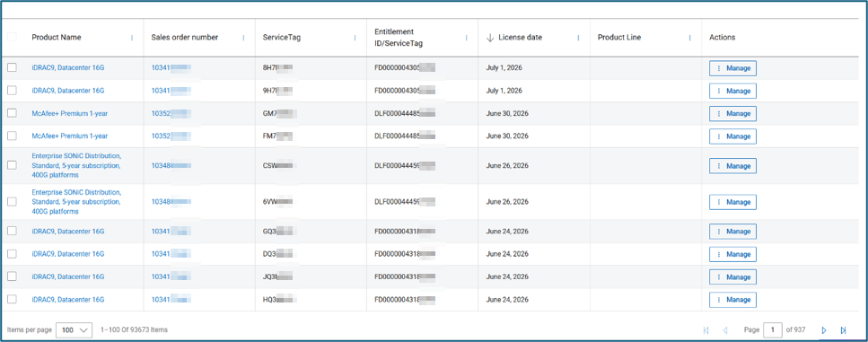The width and height of the screenshot is (868, 342).
Task: Click Manage for the DQ3 row
Action: 733,254
